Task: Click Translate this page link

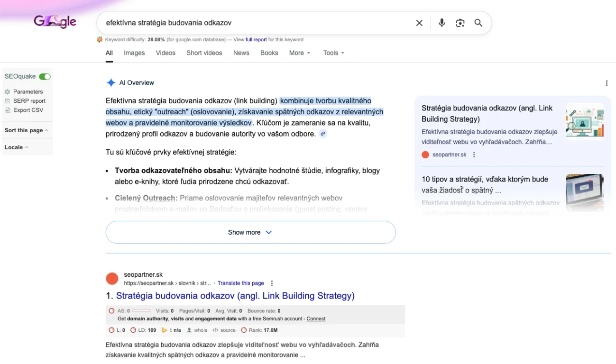Action: tap(240, 283)
